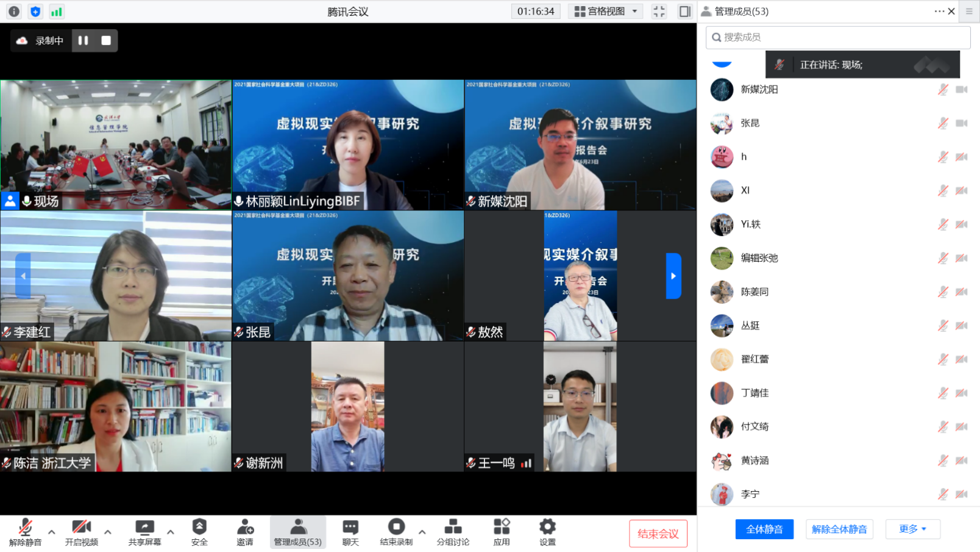Expand the 宫格视图 layout dropdown
Image resolution: width=980 pixels, height=552 pixels.
tap(606, 12)
